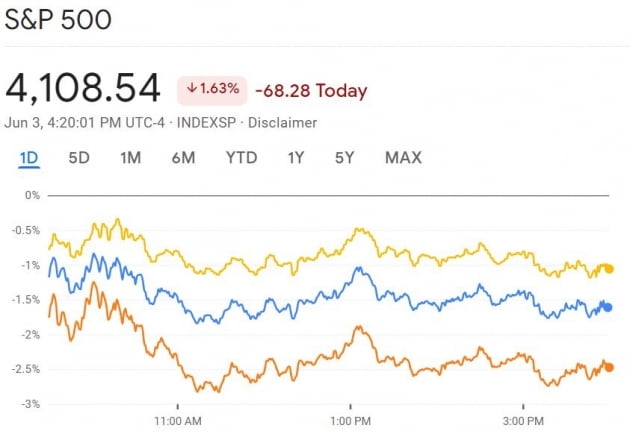
Task: Click the blue line's endpoint dot
Action: pos(607,307)
